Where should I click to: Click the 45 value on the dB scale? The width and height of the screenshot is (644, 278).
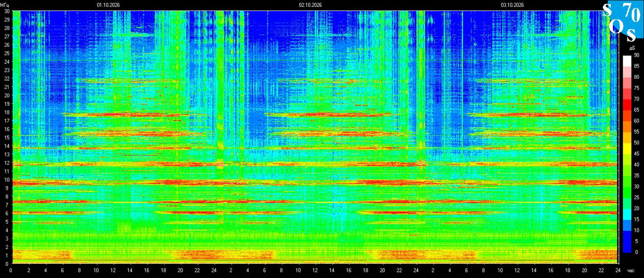click(x=636, y=154)
